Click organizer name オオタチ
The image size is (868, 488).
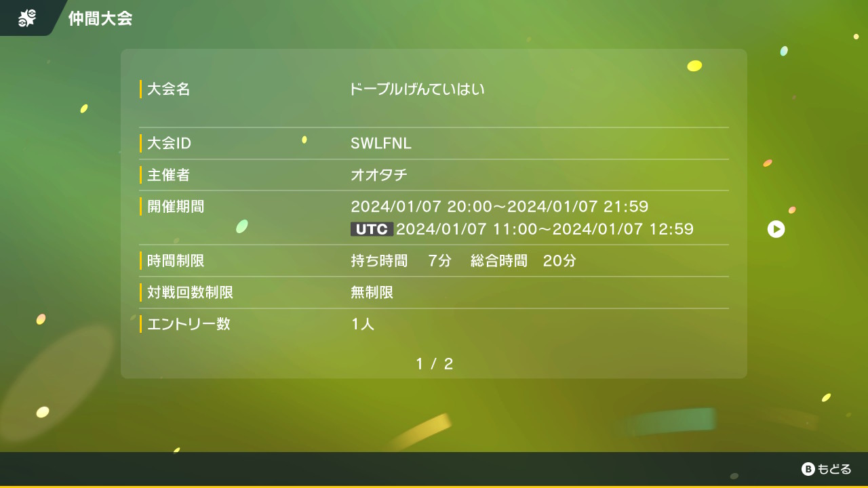tap(379, 175)
